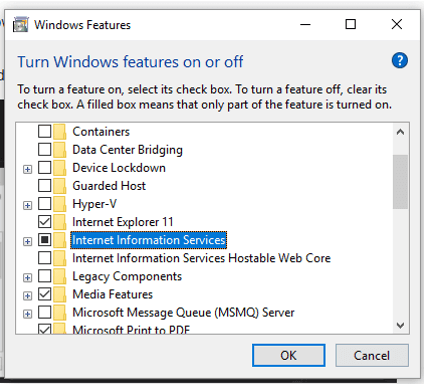This screenshot has height=384, width=424.
Task: Click the Data Center Bridging folder icon
Action: pos(59,149)
